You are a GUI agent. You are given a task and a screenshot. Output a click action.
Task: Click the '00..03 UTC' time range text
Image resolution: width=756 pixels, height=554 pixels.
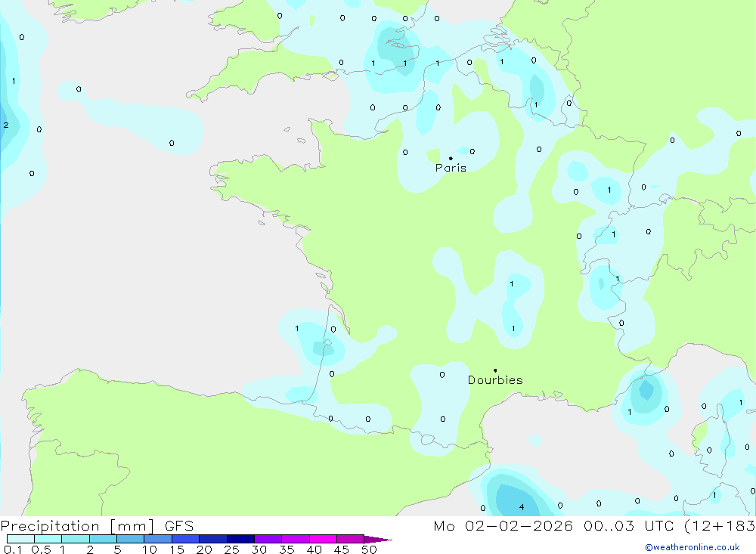[x=628, y=525]
